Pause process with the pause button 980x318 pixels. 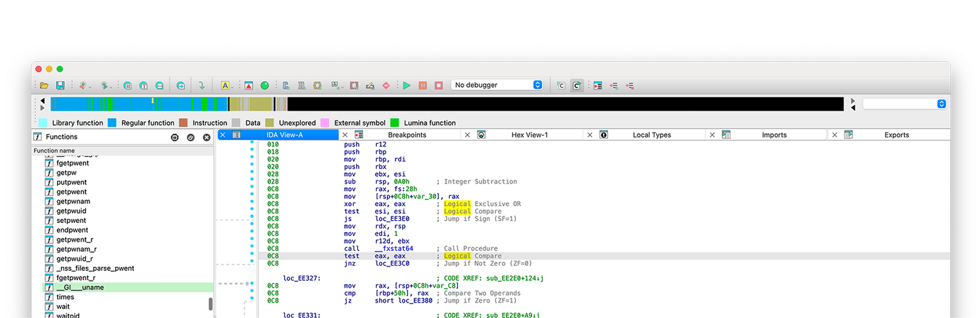point(423,86)
